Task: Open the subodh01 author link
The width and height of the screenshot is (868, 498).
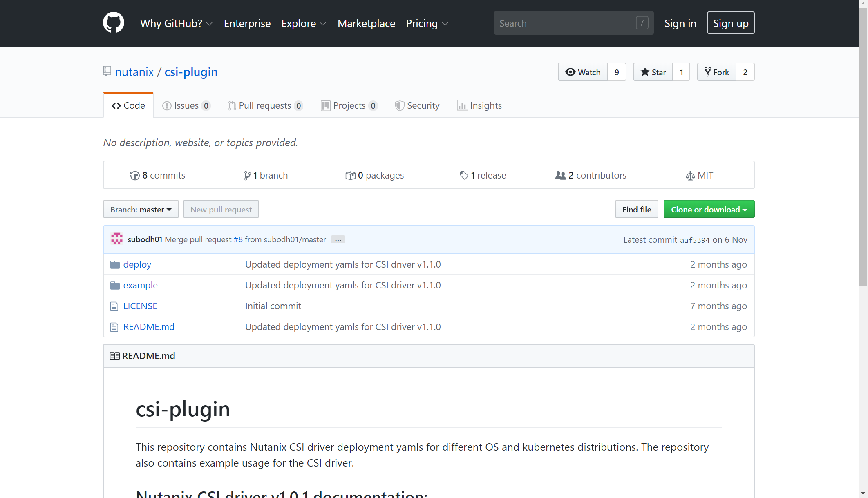Action: click(x=145, y=239)
